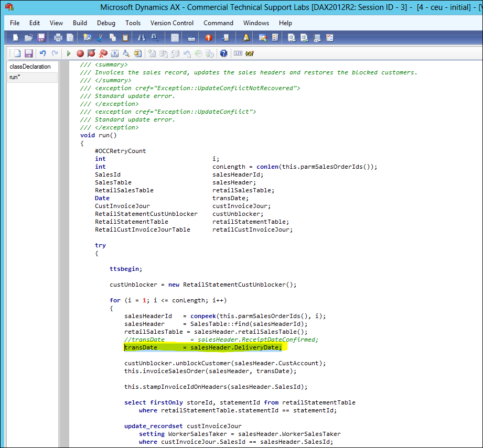Open the Debug menu
The image size is (483, 448).
(x=106, y=23)
